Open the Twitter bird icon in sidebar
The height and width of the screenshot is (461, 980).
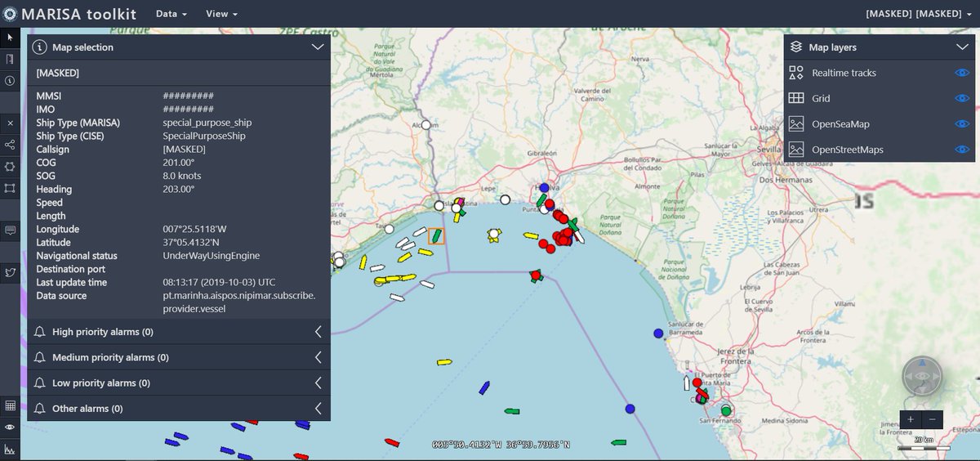[10, 272]
